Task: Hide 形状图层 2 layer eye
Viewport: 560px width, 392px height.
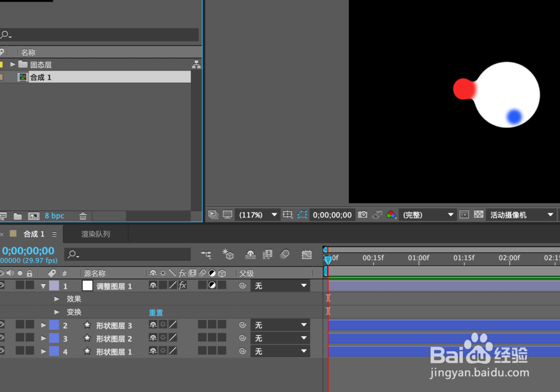Action: 2,337
